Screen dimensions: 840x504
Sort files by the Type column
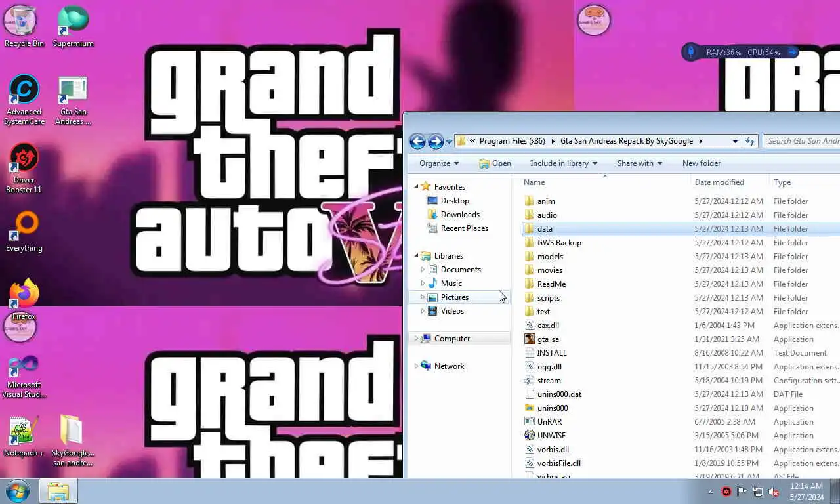(x=782, y=182)
